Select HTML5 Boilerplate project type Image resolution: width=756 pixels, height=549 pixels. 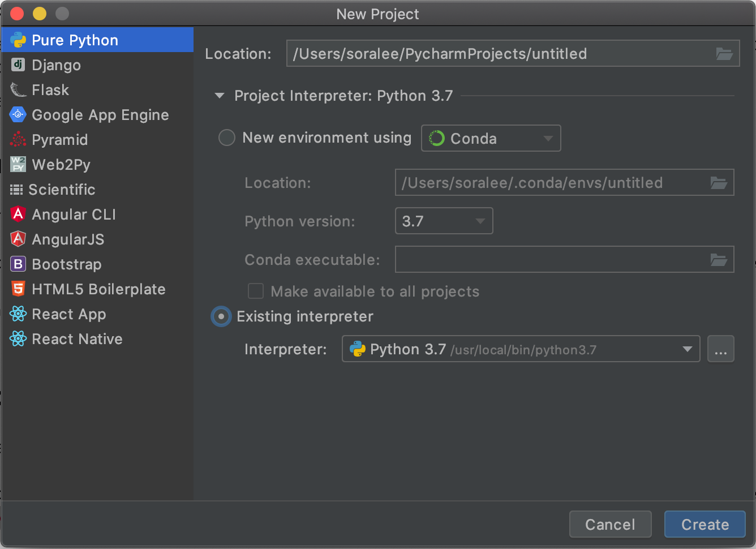pyautogui.click(x=97, y=289)
